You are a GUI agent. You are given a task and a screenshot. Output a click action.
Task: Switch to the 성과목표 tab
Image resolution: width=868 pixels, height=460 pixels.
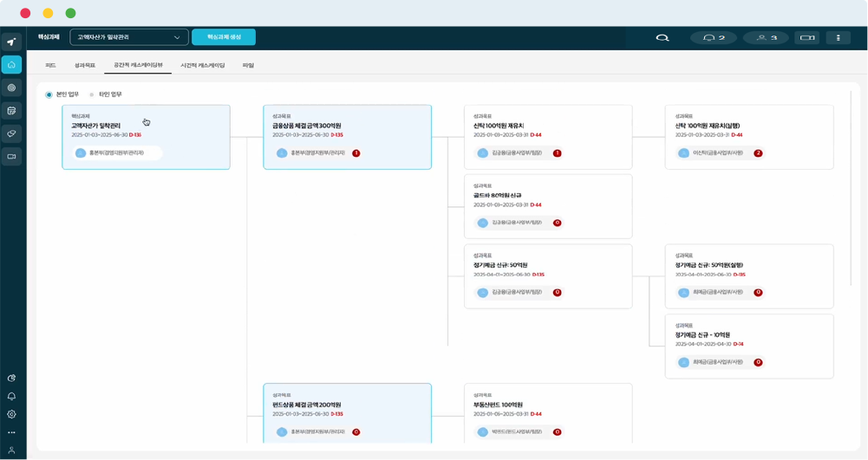tap(84, 65)
